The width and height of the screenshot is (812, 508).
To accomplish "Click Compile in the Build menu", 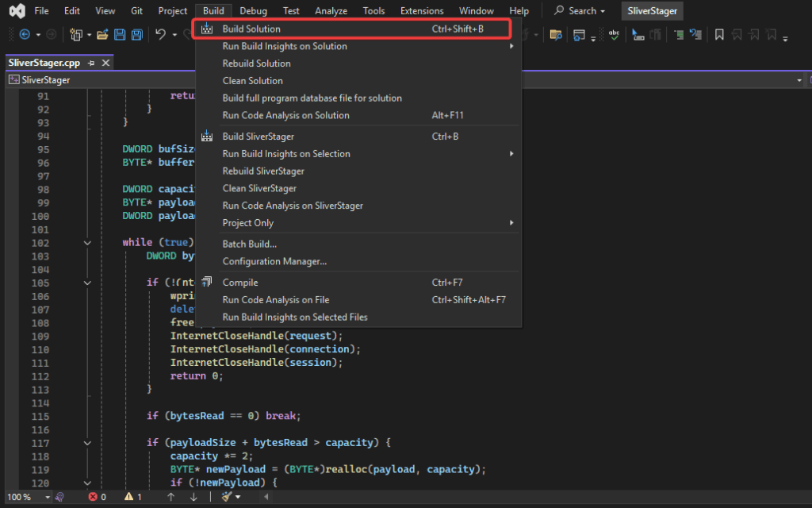I will [358, 283].
